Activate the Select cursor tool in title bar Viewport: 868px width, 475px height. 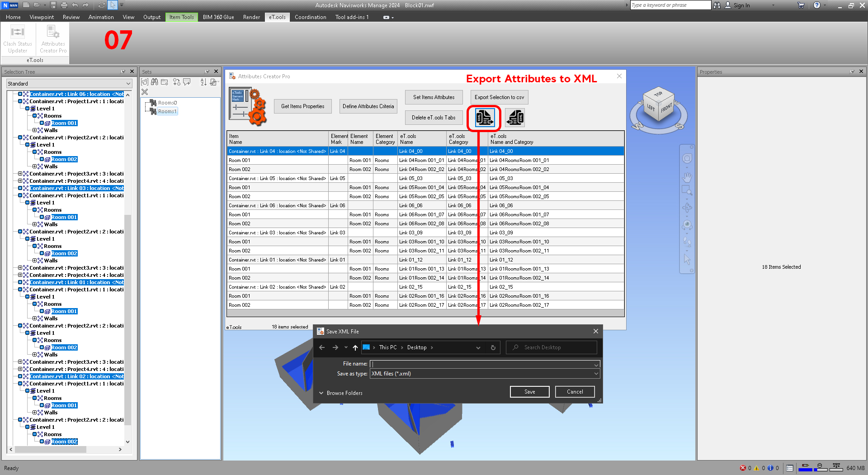click(x=113, y=5)
